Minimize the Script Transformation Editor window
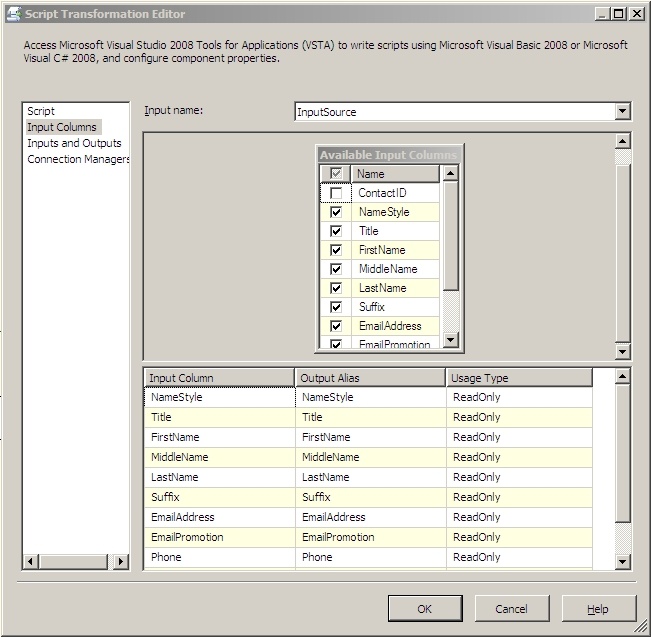 coord(602,14)
